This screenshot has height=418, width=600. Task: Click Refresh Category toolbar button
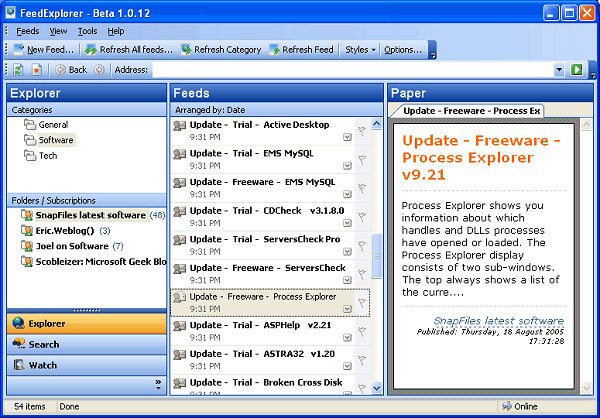pos(221,50)
